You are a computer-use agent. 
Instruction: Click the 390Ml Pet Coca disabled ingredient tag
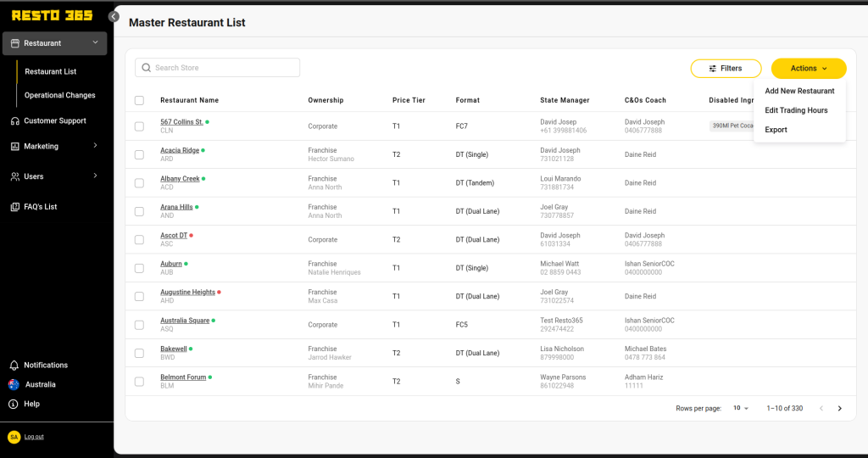[732, 126]
